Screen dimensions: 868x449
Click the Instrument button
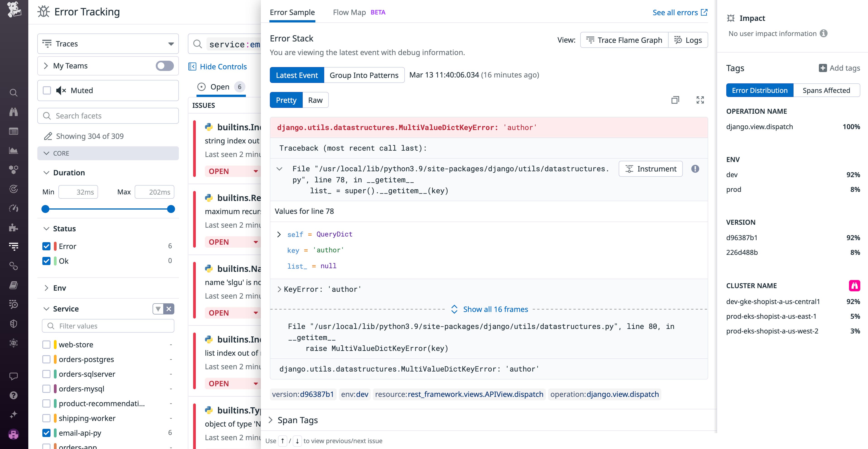[x=650, y=169]
